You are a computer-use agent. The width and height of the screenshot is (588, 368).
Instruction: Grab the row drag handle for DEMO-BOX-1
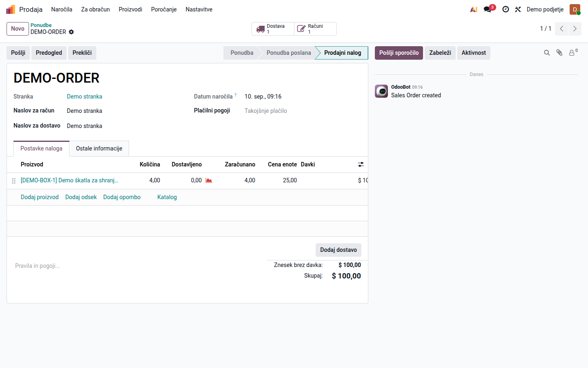click(x=13, y=181)
